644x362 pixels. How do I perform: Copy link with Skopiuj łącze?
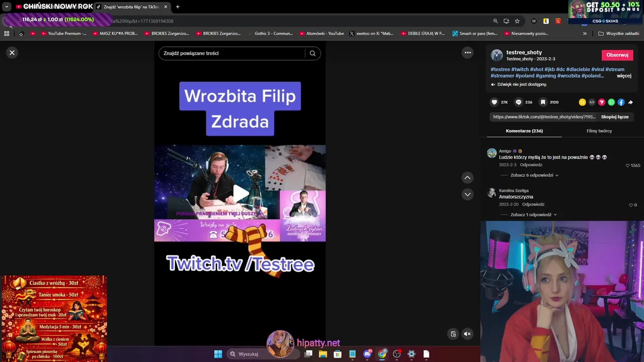coord(615,117)
